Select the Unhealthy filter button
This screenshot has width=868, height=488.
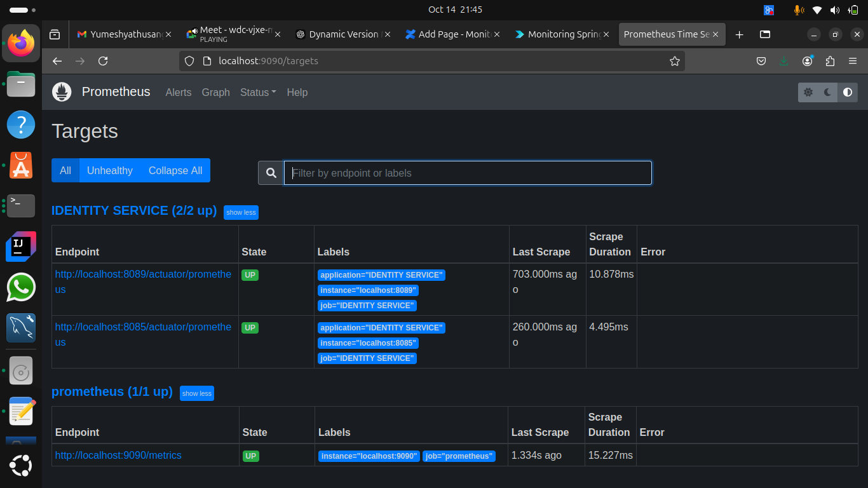110,170
